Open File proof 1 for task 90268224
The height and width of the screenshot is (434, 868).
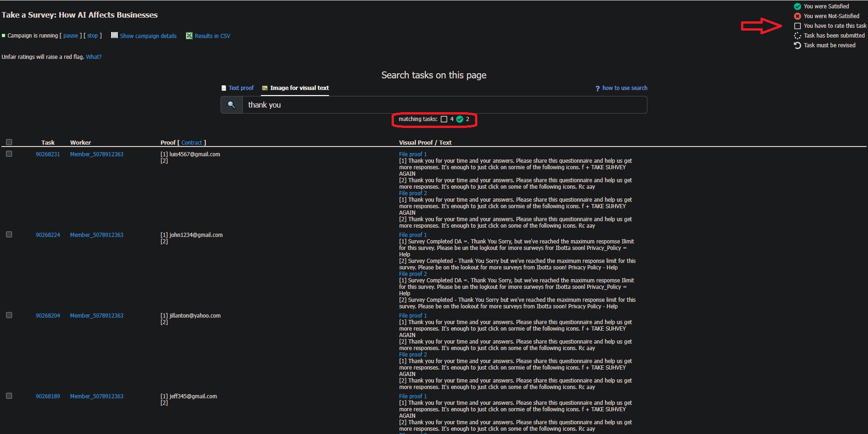pos(412,235)
